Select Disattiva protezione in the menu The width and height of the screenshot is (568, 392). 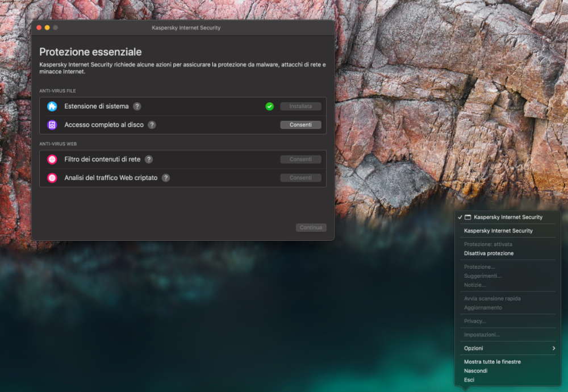(x=507, y=253)
